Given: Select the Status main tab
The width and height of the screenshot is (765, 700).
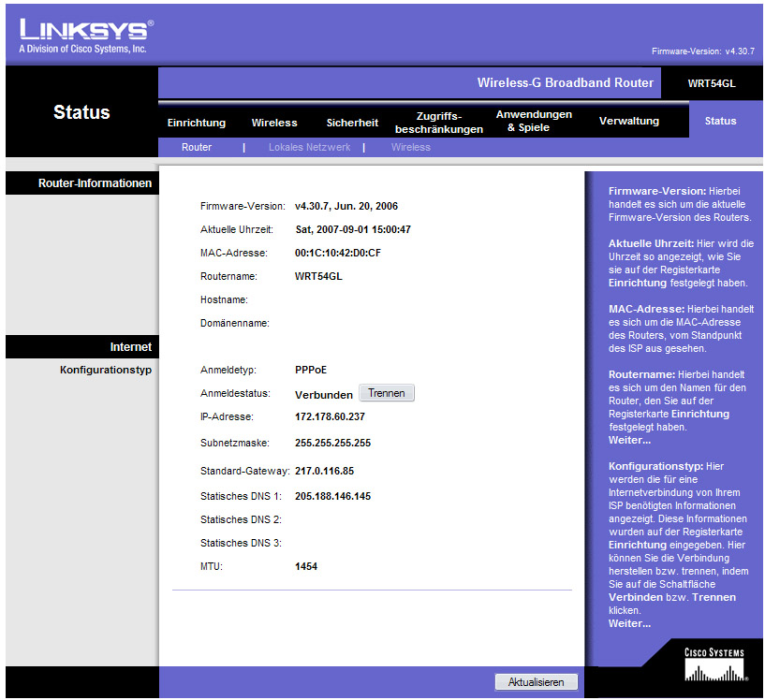Looking at the screenshot, I should click(720, 121).
